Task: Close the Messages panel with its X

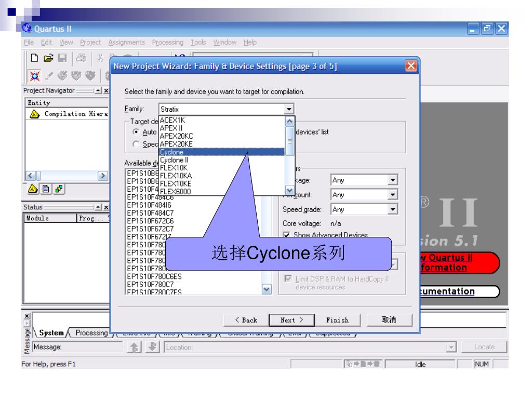Action: click(x=27, y=316)
